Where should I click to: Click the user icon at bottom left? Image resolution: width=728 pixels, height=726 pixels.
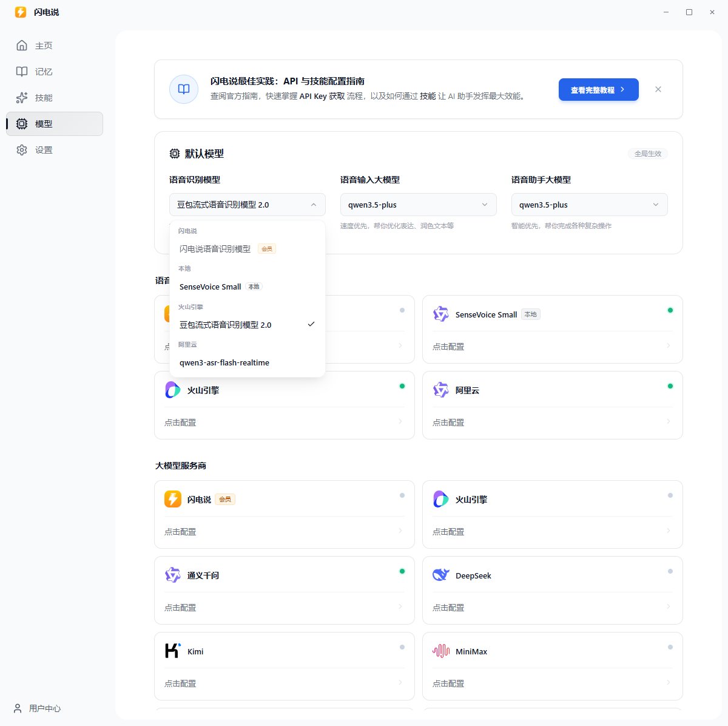(18, 708)
